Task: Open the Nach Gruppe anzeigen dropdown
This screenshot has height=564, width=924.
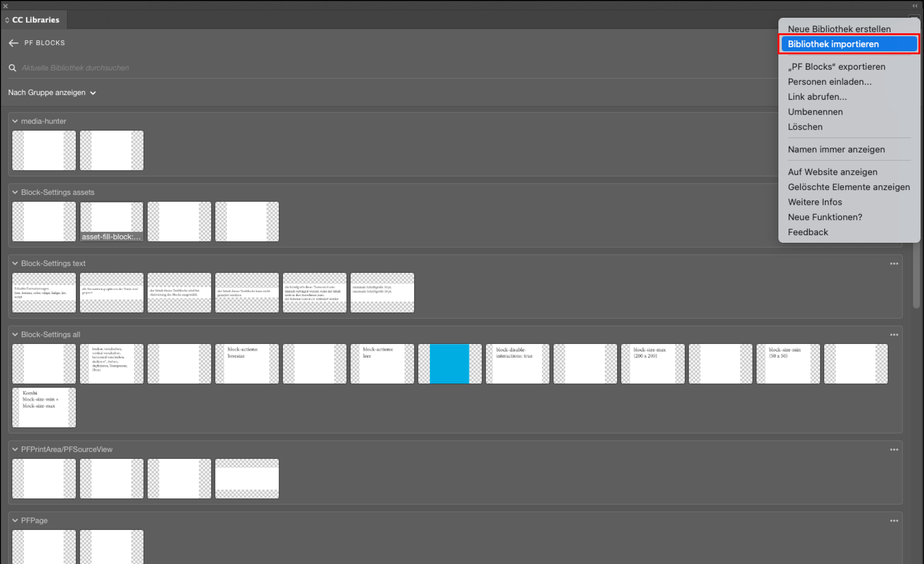Action: tap(52, 93)
